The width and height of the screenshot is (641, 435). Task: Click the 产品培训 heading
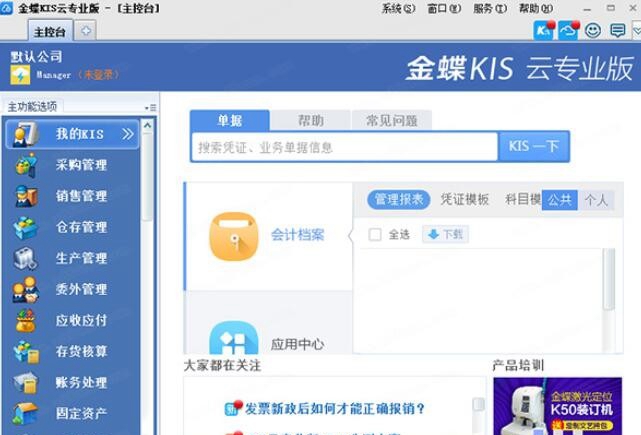tap(518, 365)
